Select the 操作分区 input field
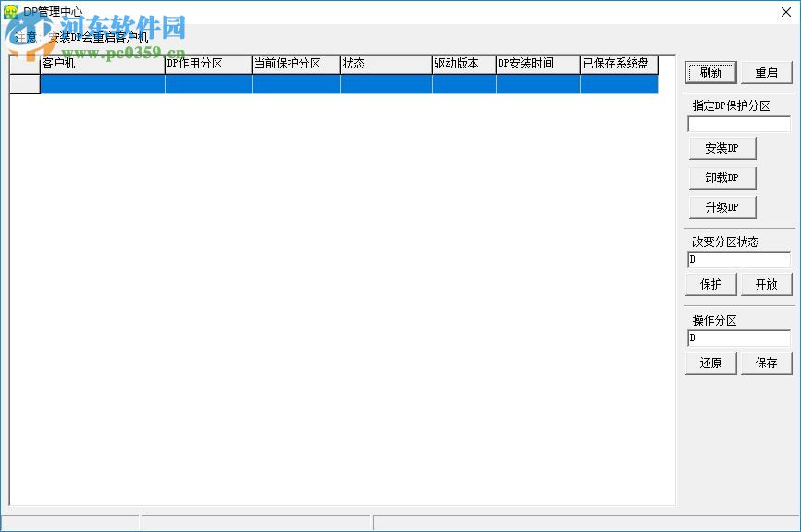 [x=739, y=339]
